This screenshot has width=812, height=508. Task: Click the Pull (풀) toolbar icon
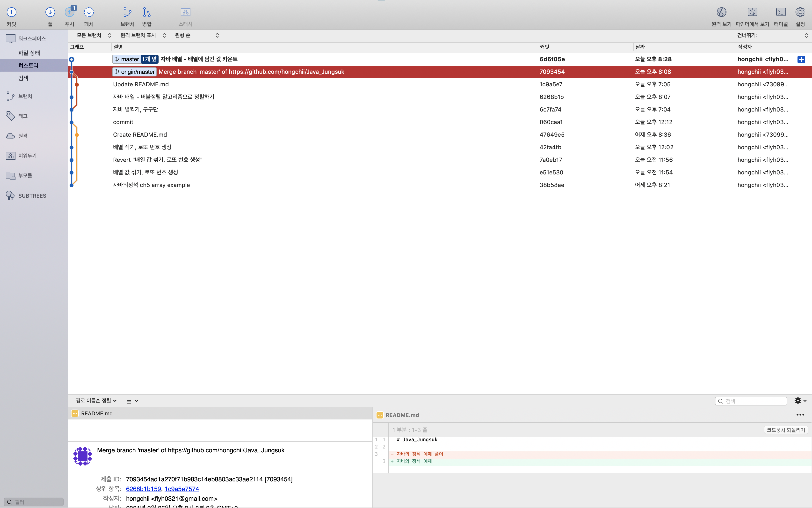click(50, 12)
